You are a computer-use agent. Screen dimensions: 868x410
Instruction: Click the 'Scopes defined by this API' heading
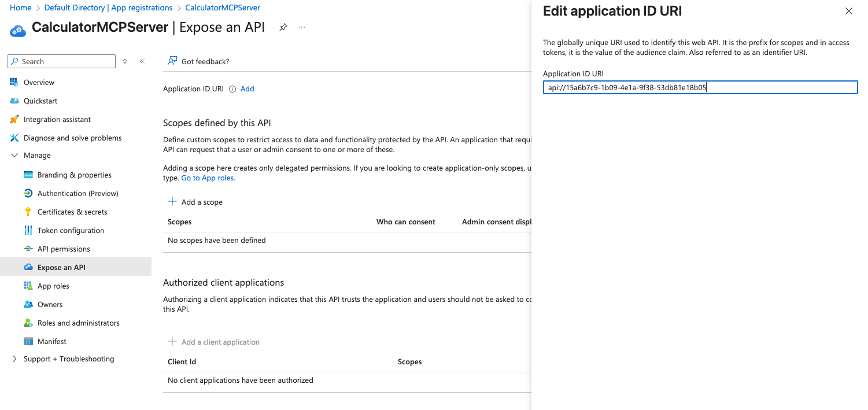click(x=217, y=123)
